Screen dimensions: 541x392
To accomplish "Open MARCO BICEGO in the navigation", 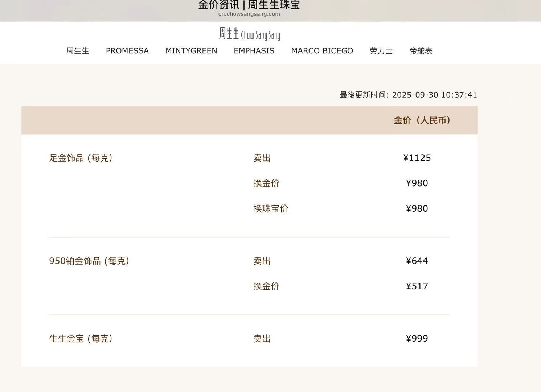I will click(x=322, y=51).
